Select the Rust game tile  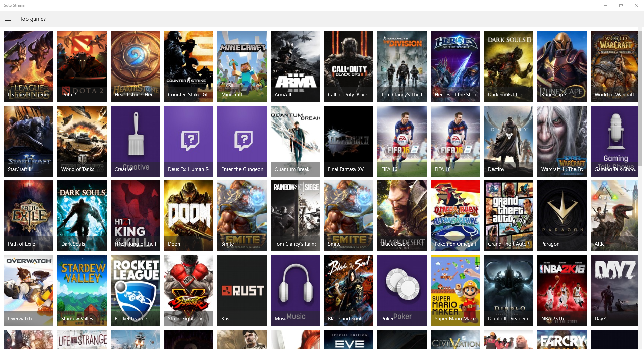(242, 290)
